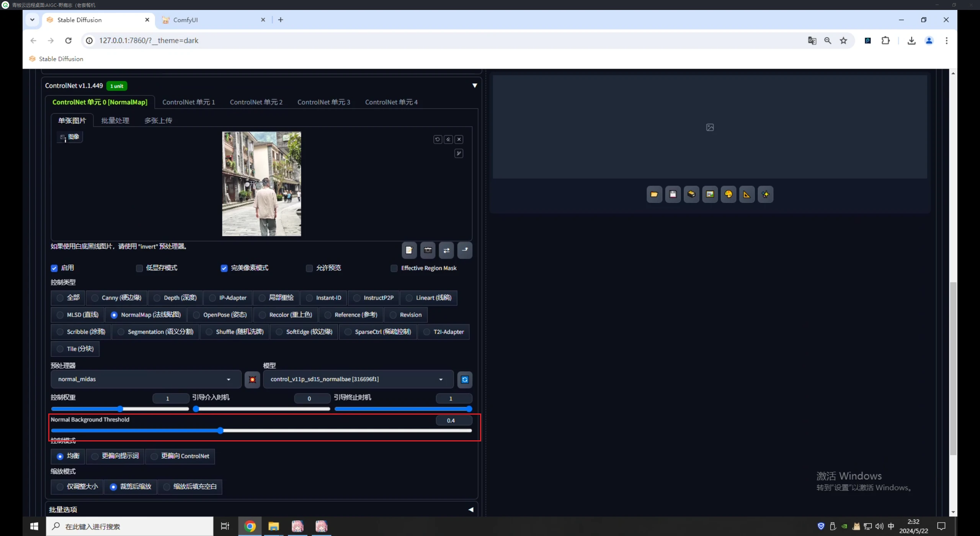Undo the last stroke on ControlNet image
Image resolution: width=980 pixels, height=536 pixels.
(x=437, y=139)
